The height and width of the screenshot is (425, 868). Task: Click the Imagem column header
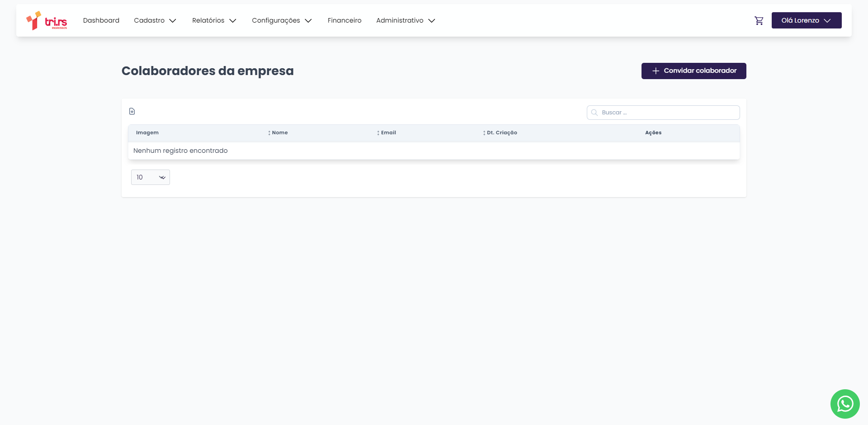pos(147,133)
